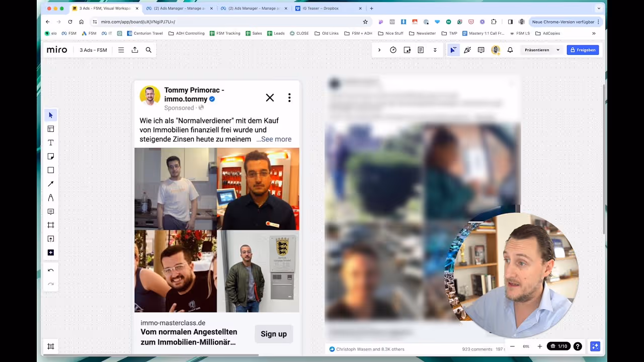Close the ad with the X
Viewport: 644px width, 362px height.
click(x=270, y=98)
